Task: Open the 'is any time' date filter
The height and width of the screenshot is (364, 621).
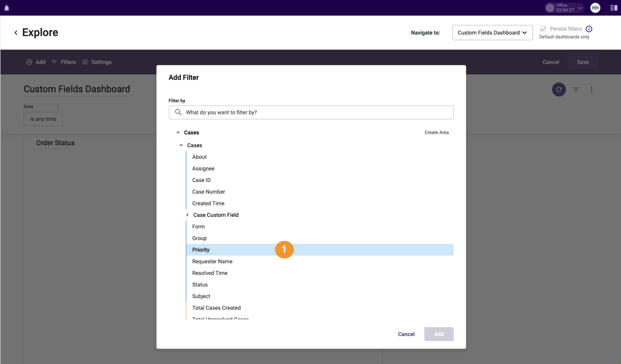Action: point(43,119)
